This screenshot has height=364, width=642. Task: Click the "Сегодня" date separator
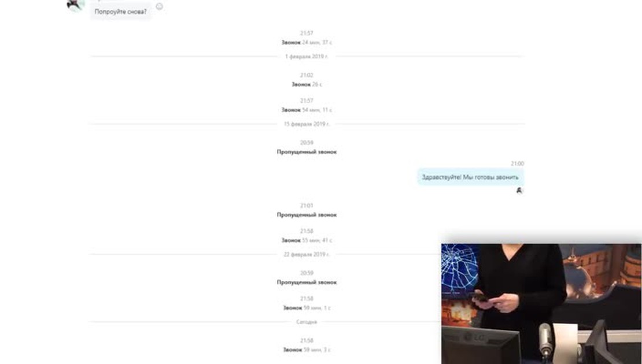pos(307,322)
